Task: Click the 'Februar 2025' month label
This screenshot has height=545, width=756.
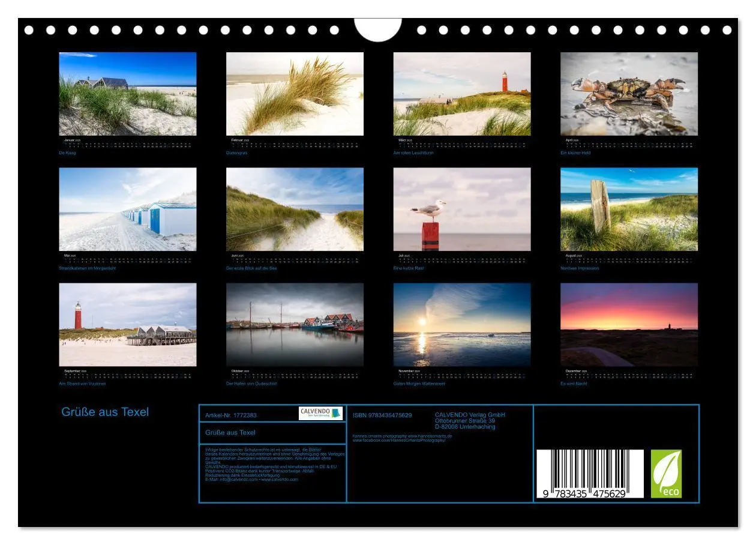Action: coord(241,140)
